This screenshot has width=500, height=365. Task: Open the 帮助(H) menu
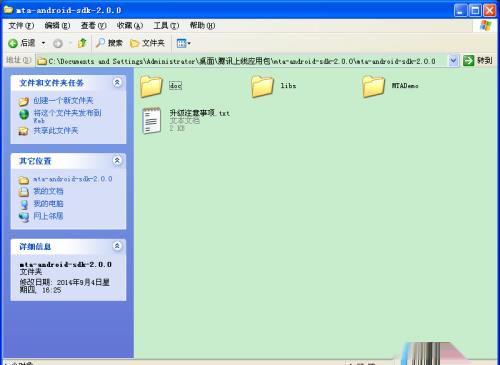coord(202,26)
